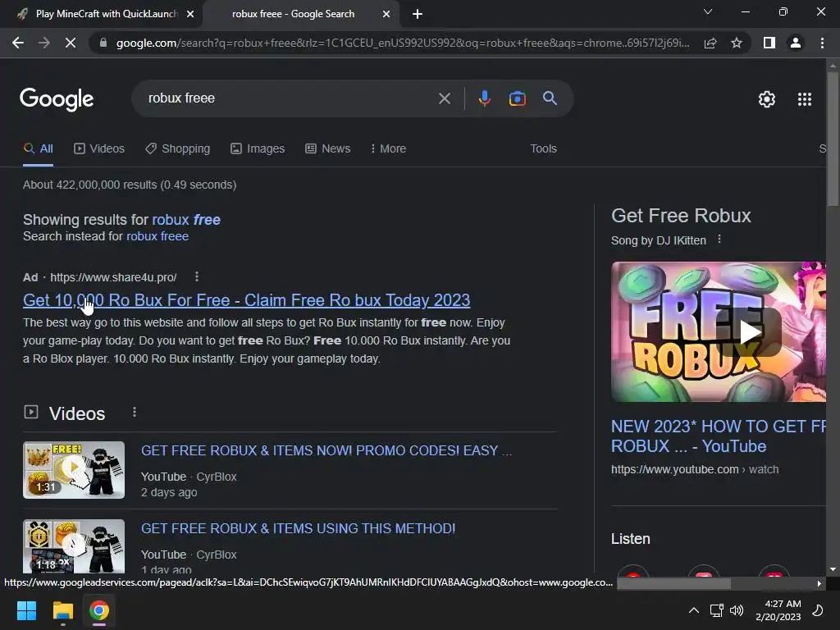Open Chrome three-dot menu
840x630 pixels.
tap(822, 43)
